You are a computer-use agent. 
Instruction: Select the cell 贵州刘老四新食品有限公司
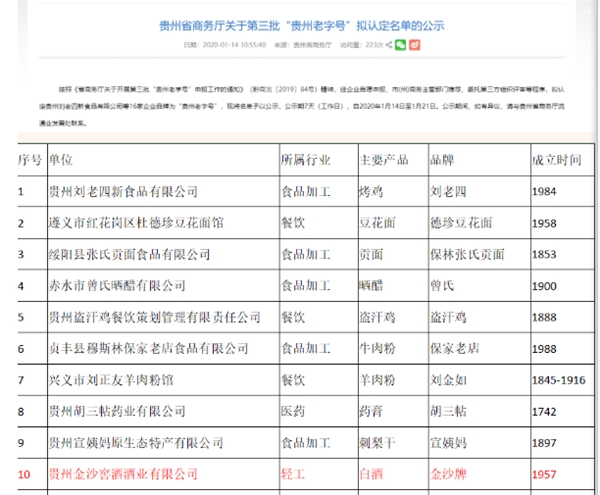coord(163,191)
